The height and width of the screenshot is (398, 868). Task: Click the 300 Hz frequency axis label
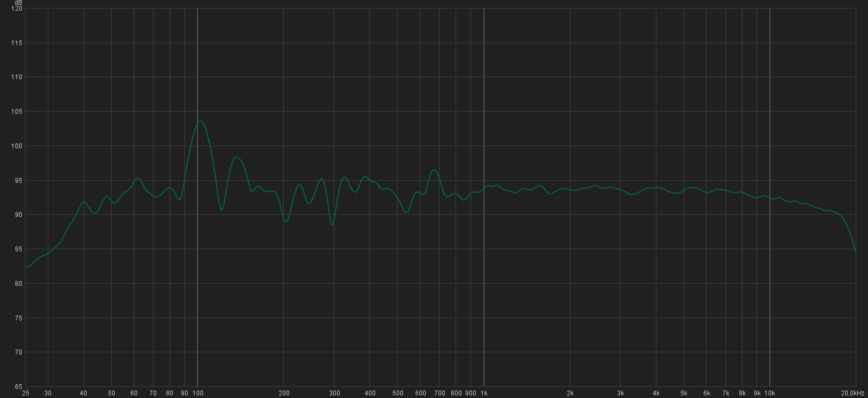[334, 393]
